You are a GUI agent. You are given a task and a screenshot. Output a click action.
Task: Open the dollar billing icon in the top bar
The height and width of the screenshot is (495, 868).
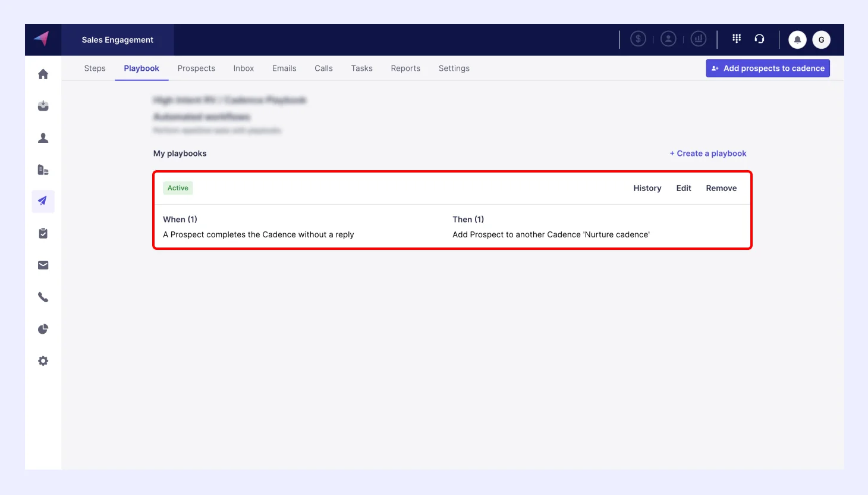coord(638,38)
